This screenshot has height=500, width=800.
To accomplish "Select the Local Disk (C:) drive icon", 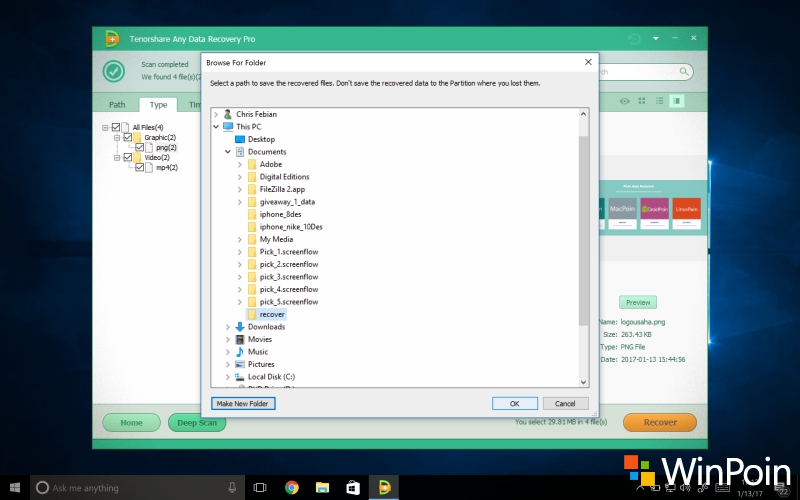I will click(240, 377).
